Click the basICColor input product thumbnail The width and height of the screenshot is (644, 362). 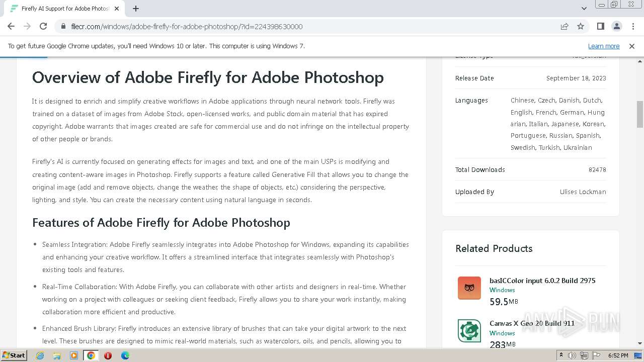tap(469, 288)
